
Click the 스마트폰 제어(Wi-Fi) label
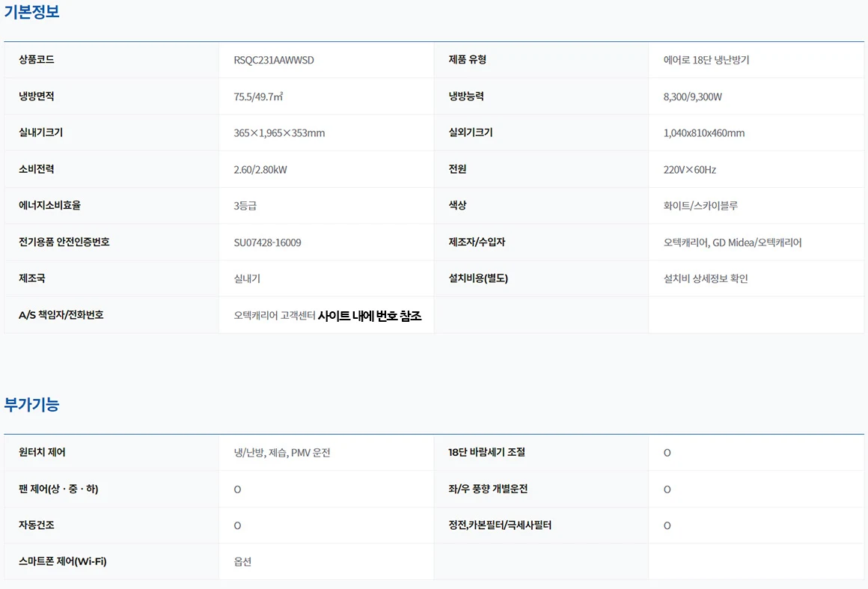63,561
